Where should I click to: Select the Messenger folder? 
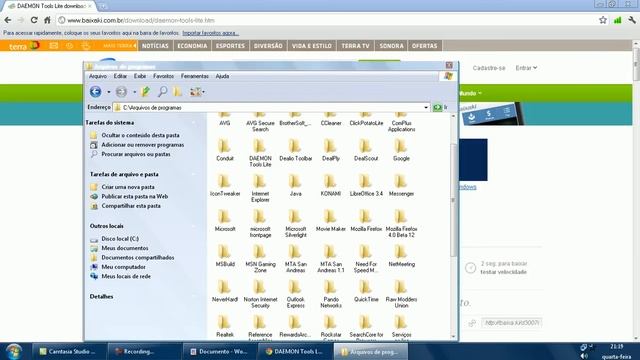coord(401,186)
